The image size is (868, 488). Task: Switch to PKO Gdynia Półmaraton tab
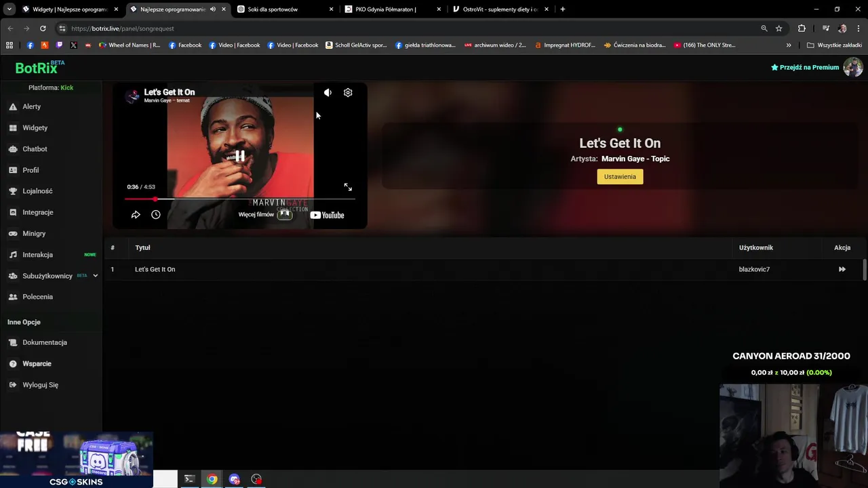(392, 9)
